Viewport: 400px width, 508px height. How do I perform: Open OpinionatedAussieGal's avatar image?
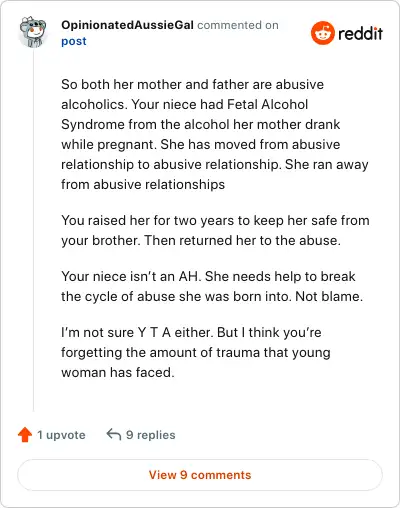(x=33, y=31)
